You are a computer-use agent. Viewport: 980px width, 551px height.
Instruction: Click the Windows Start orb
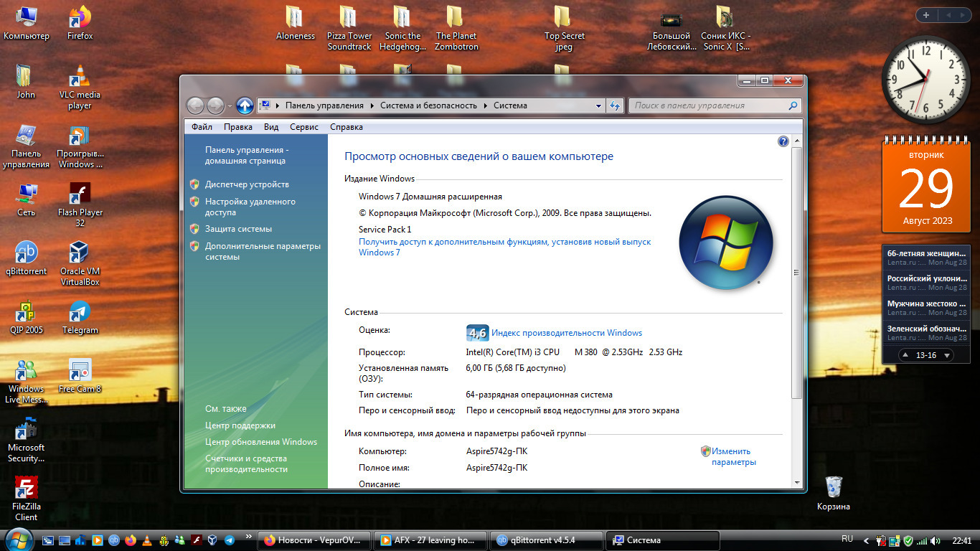point(19,540)
